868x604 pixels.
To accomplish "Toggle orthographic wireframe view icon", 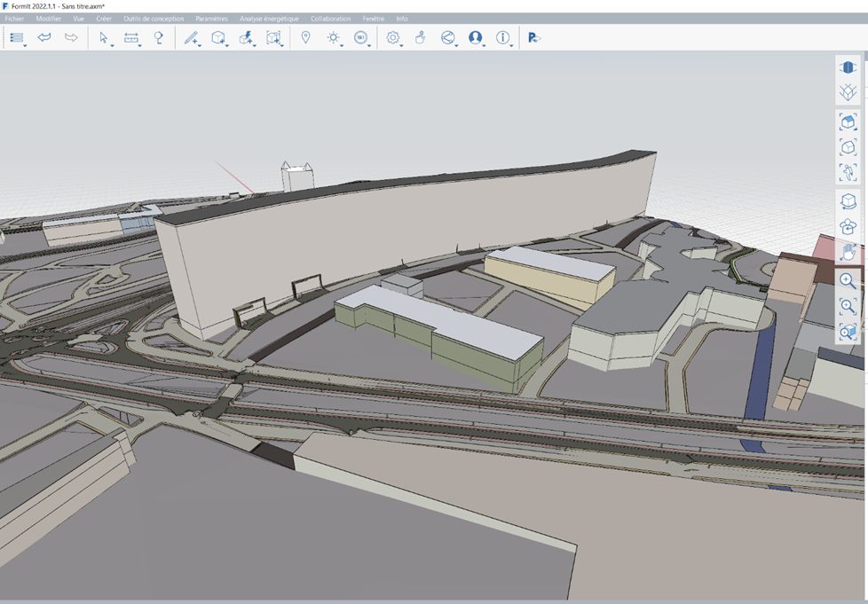I will click(x=848, y=91).
